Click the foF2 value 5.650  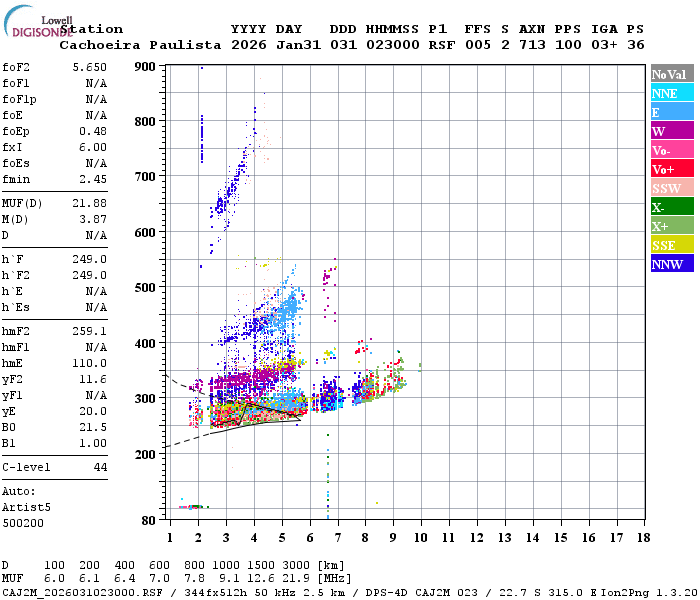tap(89, 67)
